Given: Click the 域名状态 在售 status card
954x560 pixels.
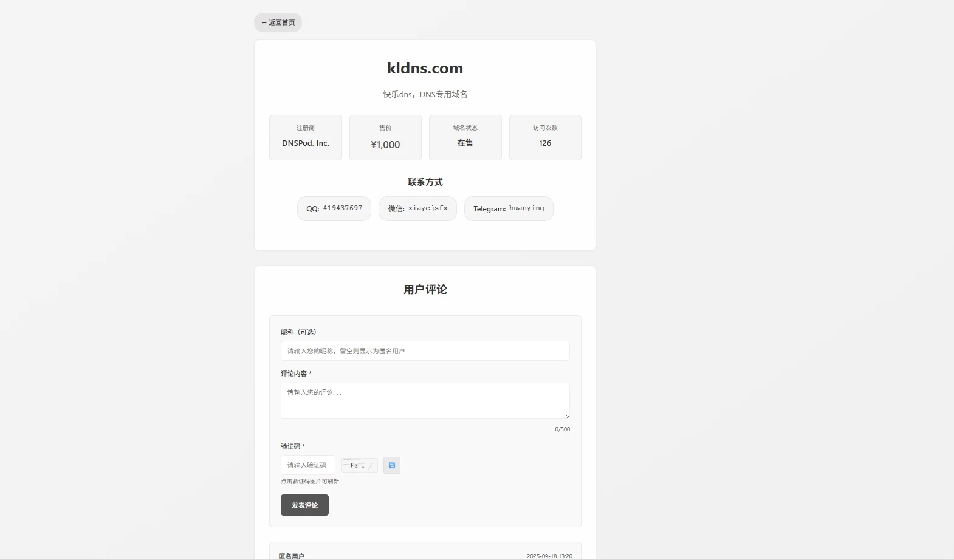Looking at the screenshot, I should click(465, 137).
